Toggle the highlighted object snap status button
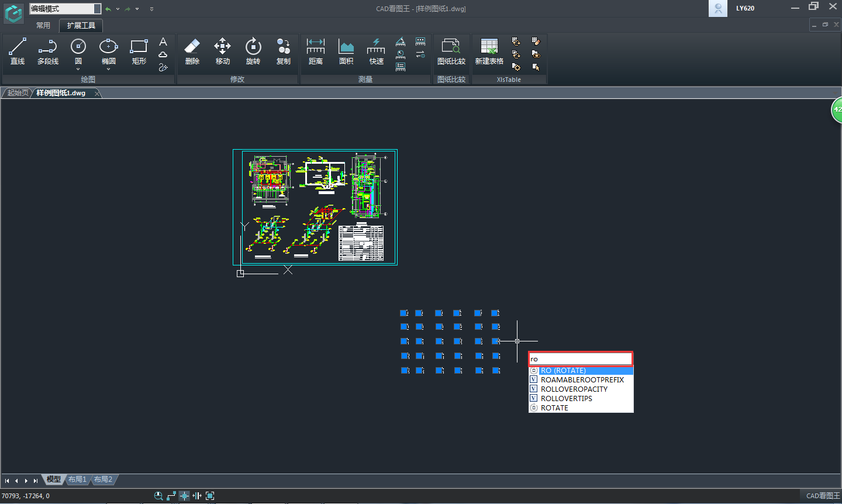 click(184, 496)
